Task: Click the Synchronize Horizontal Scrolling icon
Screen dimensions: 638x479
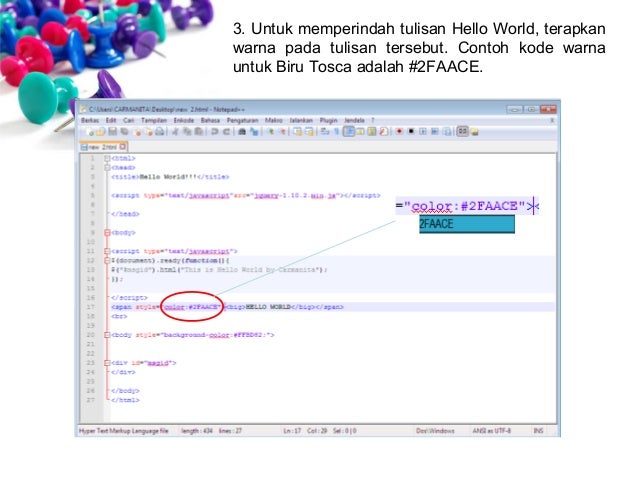Action: pyautogui.click(x=309, y=131)
